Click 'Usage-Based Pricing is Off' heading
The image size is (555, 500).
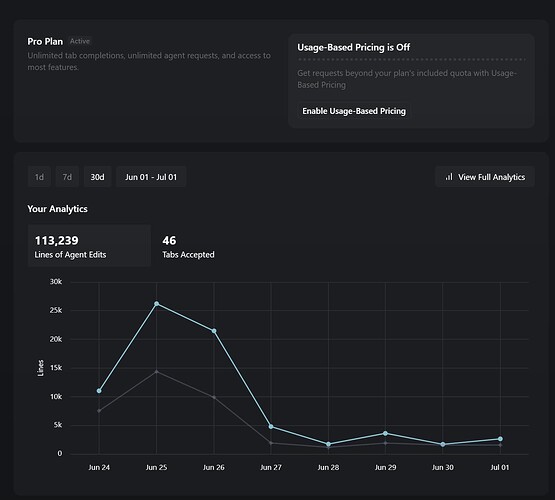pos(354,47)
